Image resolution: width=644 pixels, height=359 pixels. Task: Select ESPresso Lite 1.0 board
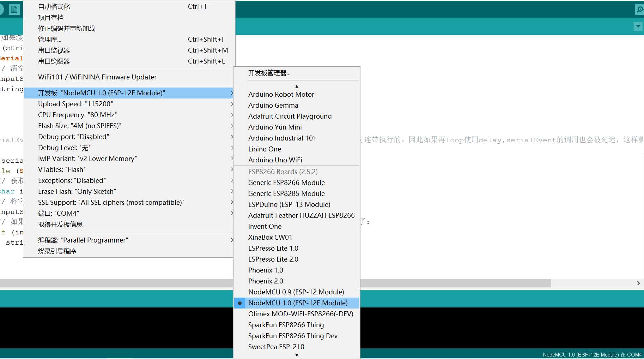point(297,248)
